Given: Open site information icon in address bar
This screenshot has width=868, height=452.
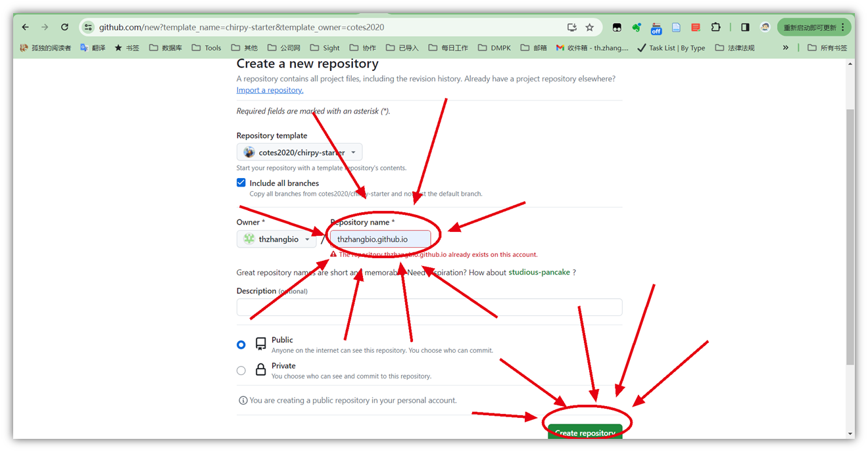Looking at the screenshot, I should pyautogui.click(x=89, y=27).
